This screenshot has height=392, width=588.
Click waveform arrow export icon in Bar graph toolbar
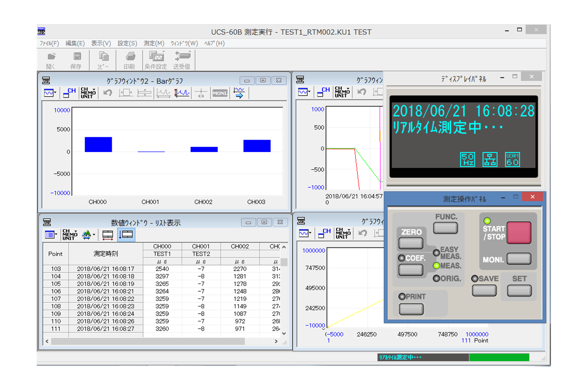click(x=239, y=93)
